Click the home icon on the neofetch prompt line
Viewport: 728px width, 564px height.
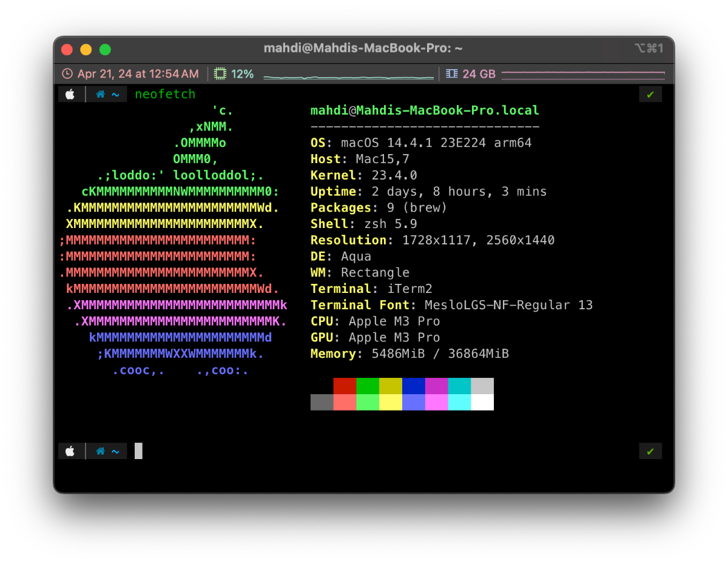101,95
